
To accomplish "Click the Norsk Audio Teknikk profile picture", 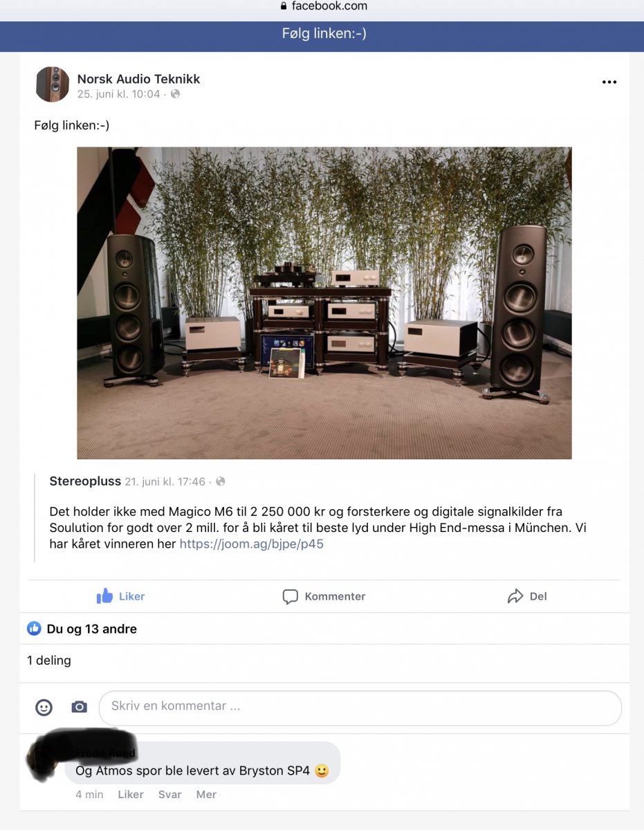I will pyautogui.click(x=53, y=84).
